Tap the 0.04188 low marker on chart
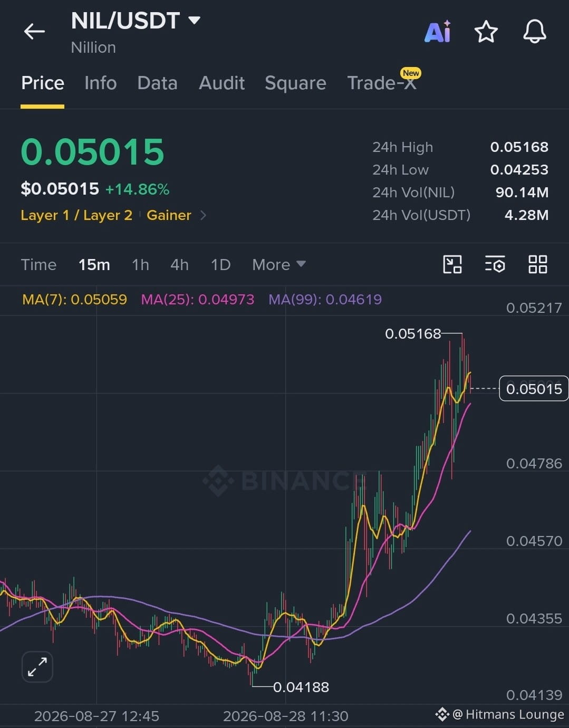 click(301, 687)
